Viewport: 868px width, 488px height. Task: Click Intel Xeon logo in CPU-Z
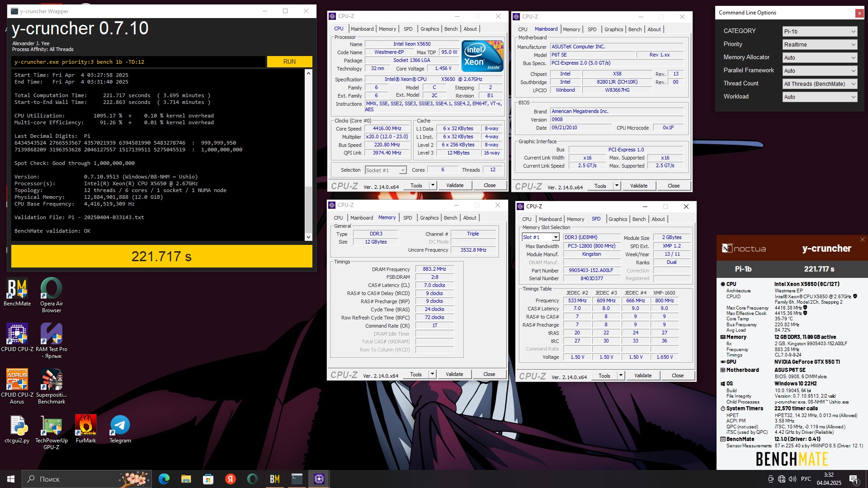pyautogui.click(x=482, y=56)
